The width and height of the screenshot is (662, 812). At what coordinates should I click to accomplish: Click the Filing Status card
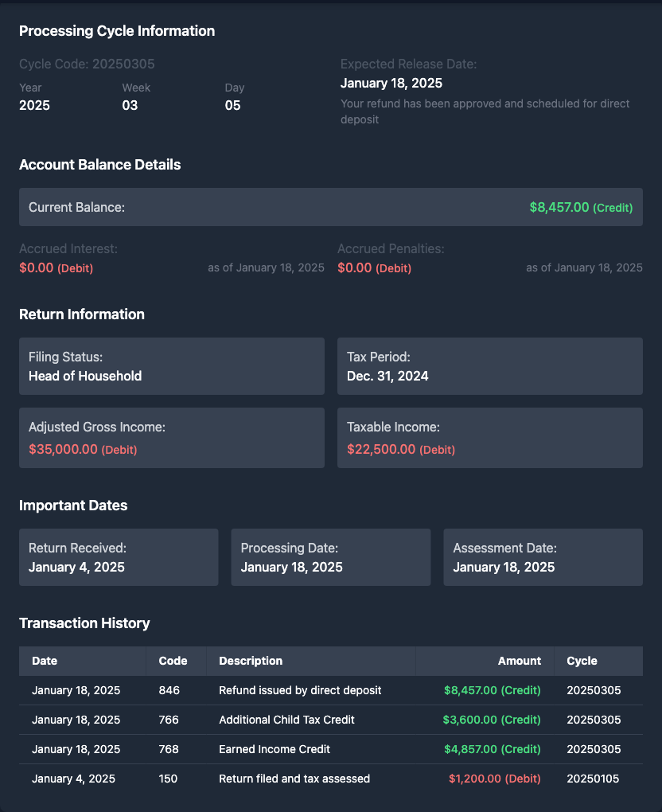pyautogui.click(x=171, y=366)
